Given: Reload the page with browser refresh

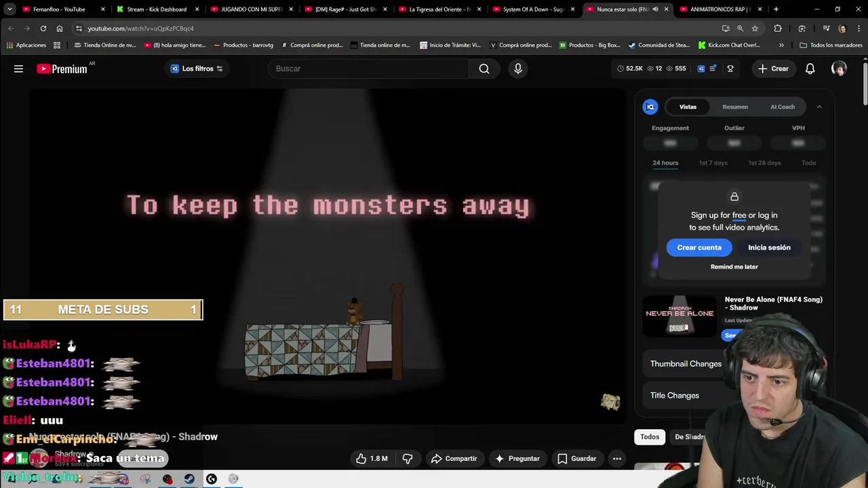Looking at the screenshot, I should click(43, 28).
